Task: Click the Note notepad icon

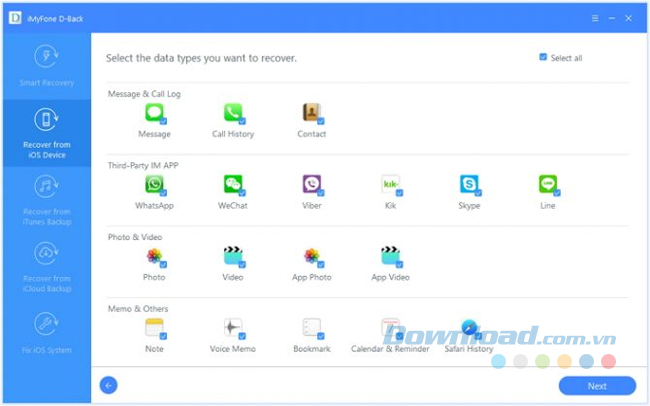Action: point(154,328)
